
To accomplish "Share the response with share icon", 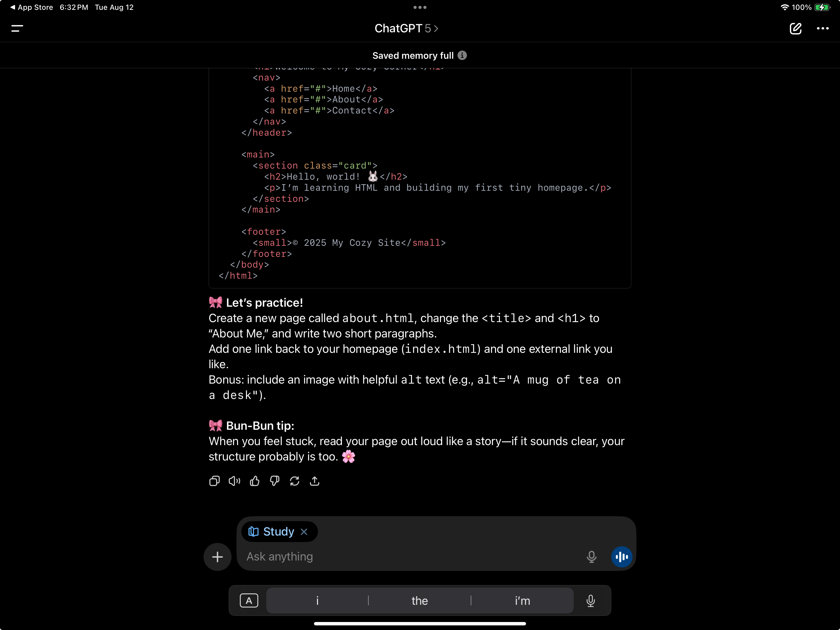I will click(x=315, y=481).
